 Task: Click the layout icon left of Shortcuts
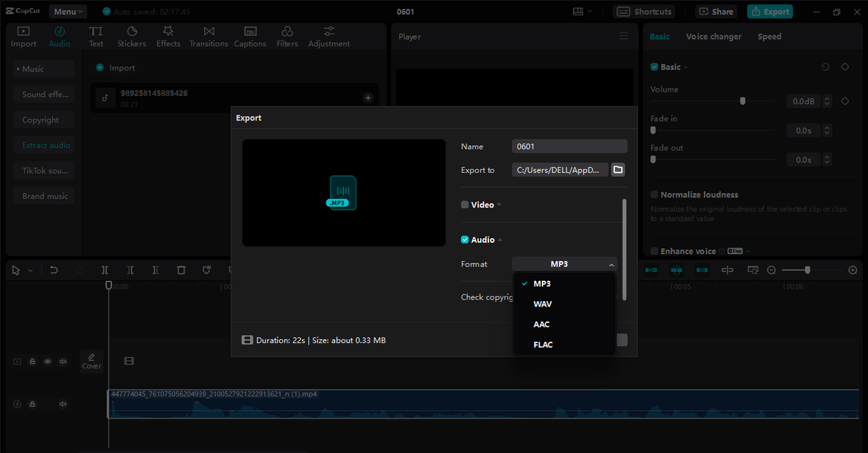pos(578,12)
